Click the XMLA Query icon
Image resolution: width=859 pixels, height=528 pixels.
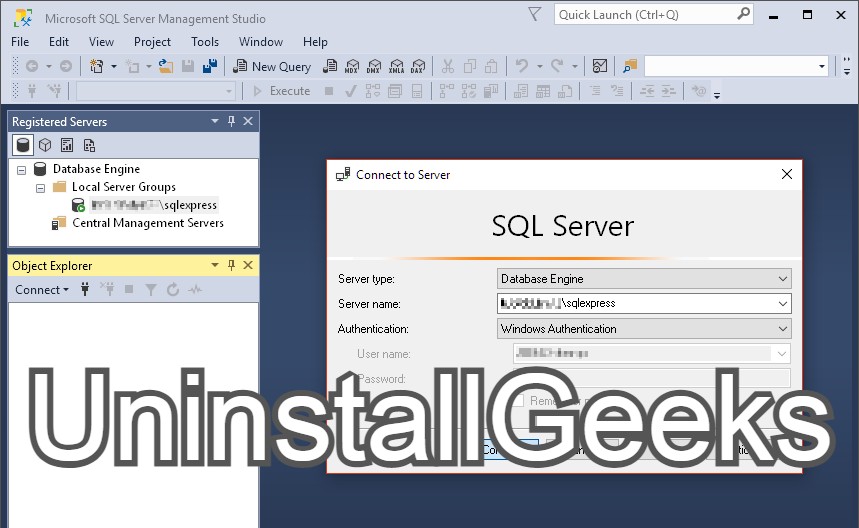coord(396,67)
